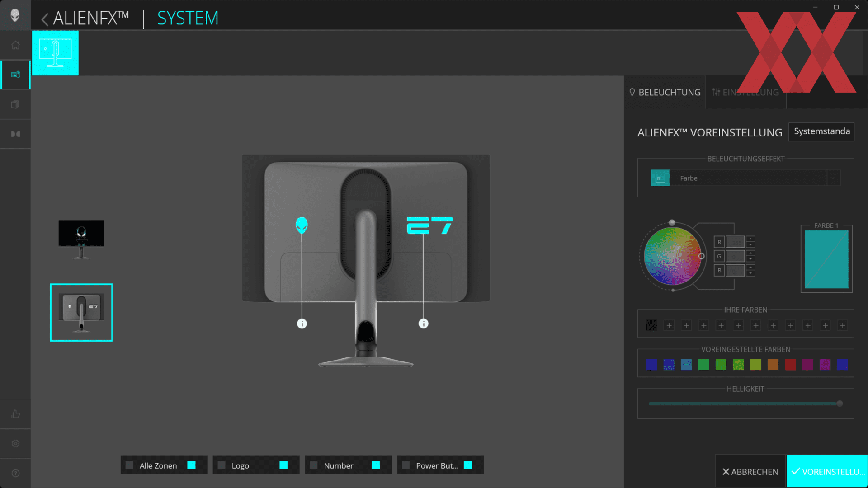868x488 pixels.
Task: Choose the first dark blue preset color
Action: coord(651,365)
